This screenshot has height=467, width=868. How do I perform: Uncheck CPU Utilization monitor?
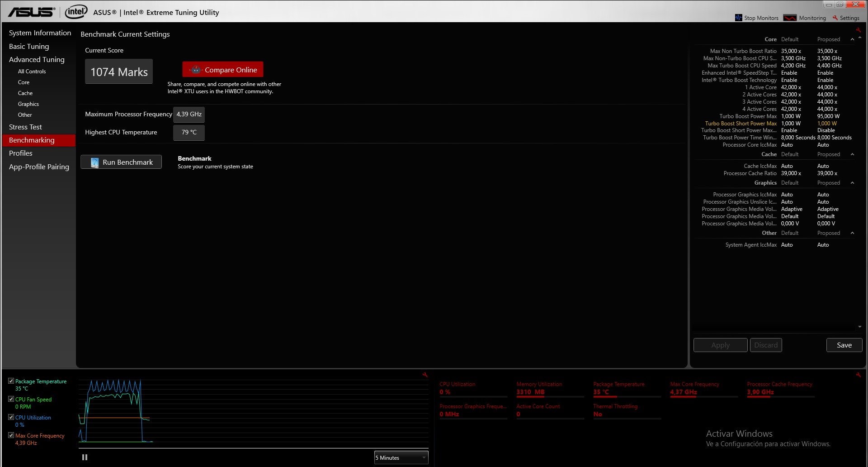(11, 417)
